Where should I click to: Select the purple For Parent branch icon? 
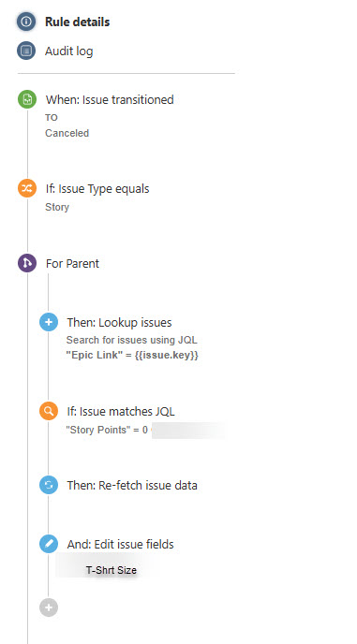pos(27,263)
